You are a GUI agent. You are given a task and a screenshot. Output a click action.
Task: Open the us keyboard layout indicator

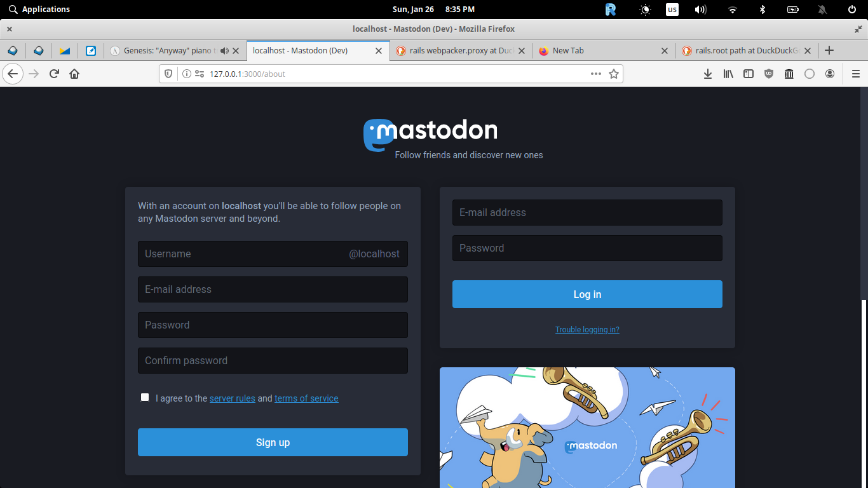[x=672, y=10]
